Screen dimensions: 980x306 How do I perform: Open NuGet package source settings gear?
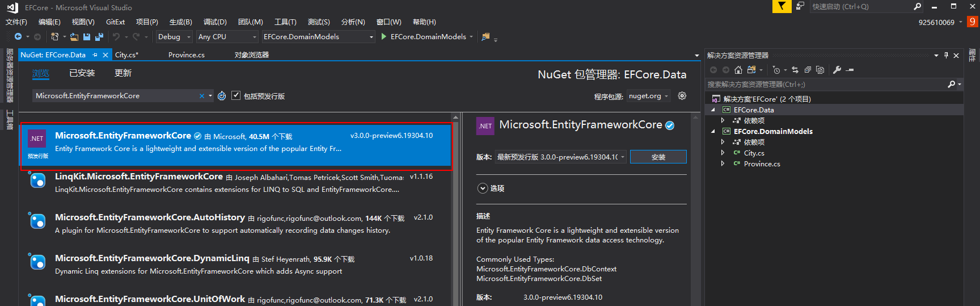point(682,96)
